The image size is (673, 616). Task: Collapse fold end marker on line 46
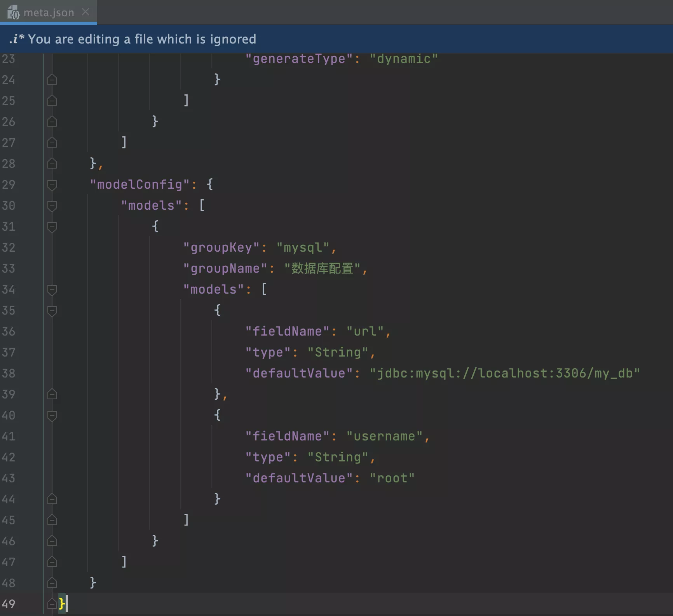pyautogui.click(x=52, y=541)
